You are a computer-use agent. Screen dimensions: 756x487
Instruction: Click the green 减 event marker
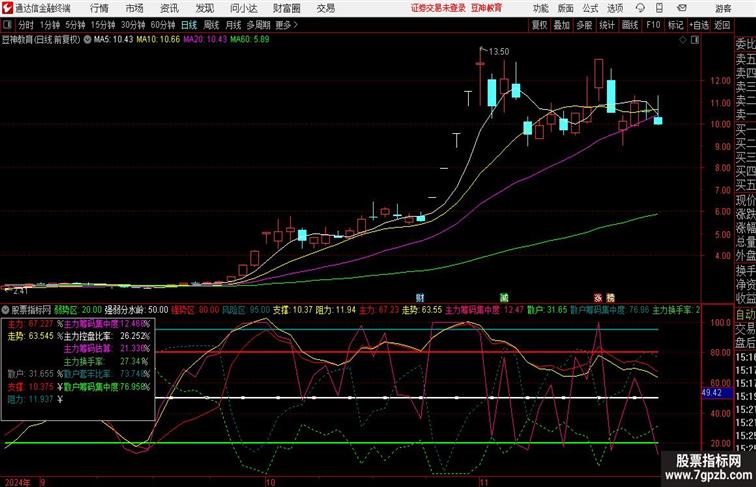[504, 298]
